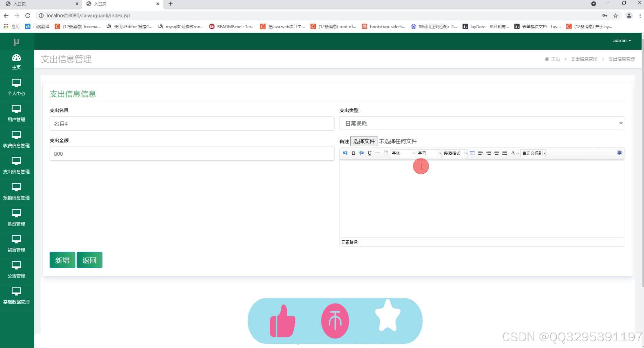
Task: Go to 主页 breadcrumb link
Action: (x=555, y=59)
